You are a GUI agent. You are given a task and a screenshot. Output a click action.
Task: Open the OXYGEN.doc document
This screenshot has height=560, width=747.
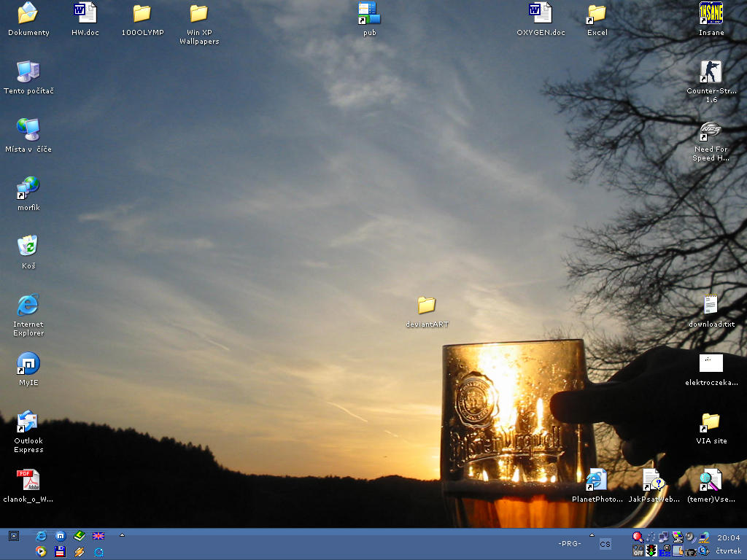tap(540, 13)
